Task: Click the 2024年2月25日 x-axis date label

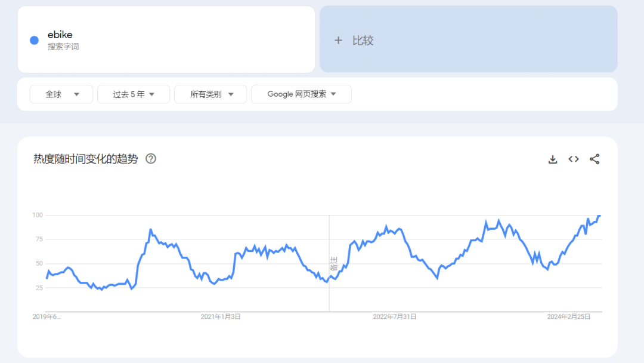Action: click(x=569, y=316)
